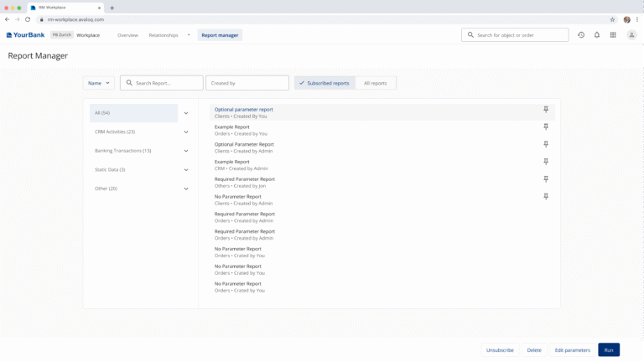The width and height of the screenshot is (644, 362).
Task: Expand the CRM Activities category
Action: pyautogui.click(x=186, y=132)
